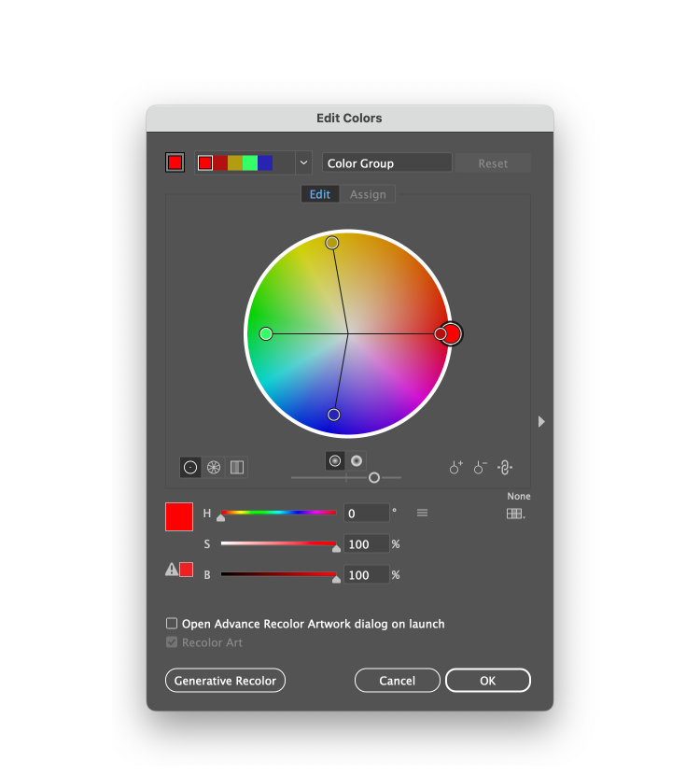Click the Generative Recolor button
The width and height of the screenshot is (700, 775).
[225, 681]
